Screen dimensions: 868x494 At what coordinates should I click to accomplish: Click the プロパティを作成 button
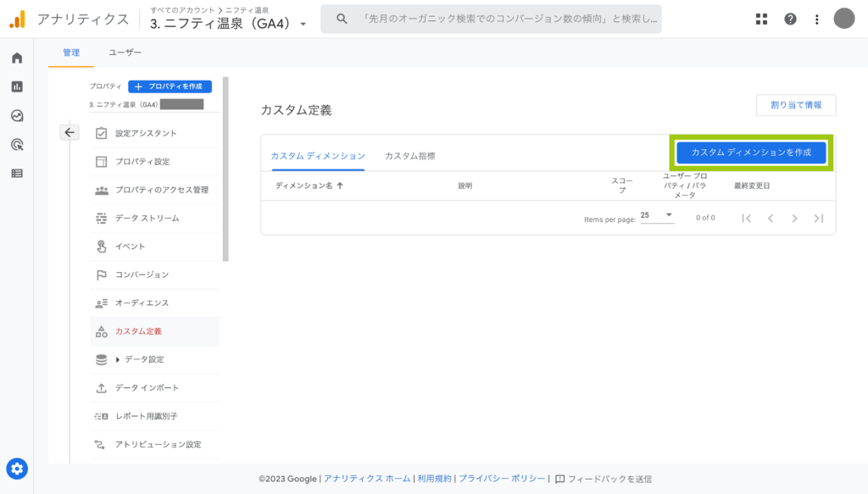170,86
